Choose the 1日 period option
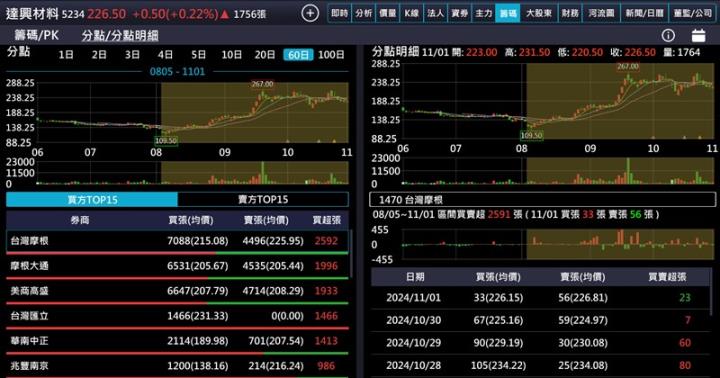This screenshot has height=378, width=720. [x=66, y=55]
